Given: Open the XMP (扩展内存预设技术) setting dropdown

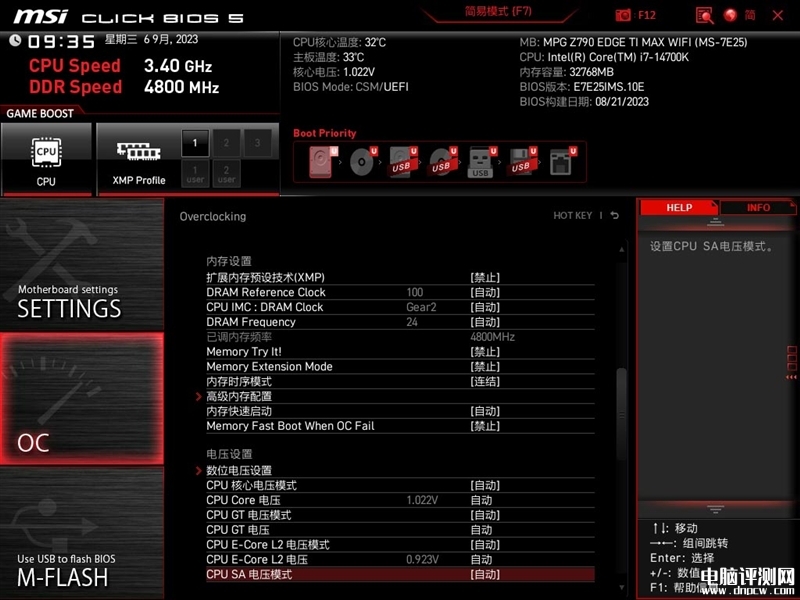Looking at the screenshot, I should pyautogui.click(x=485, y=278).
